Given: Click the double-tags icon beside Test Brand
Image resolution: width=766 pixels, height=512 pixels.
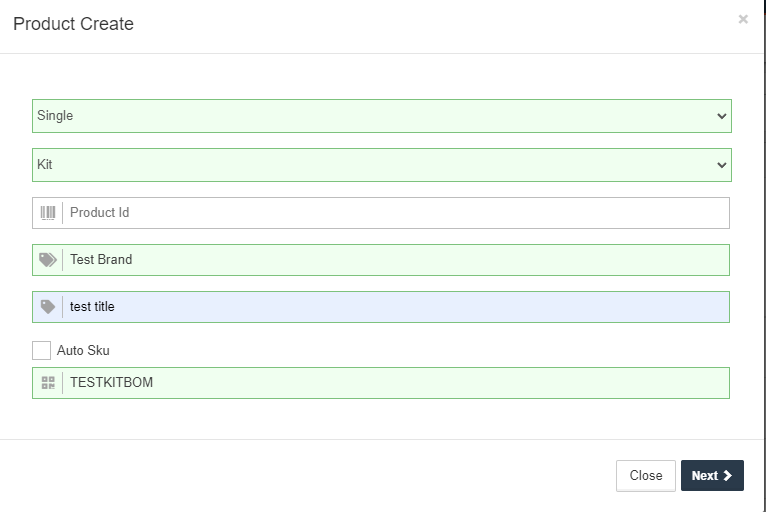Looking at the screenshot, I should click(48, 260).
